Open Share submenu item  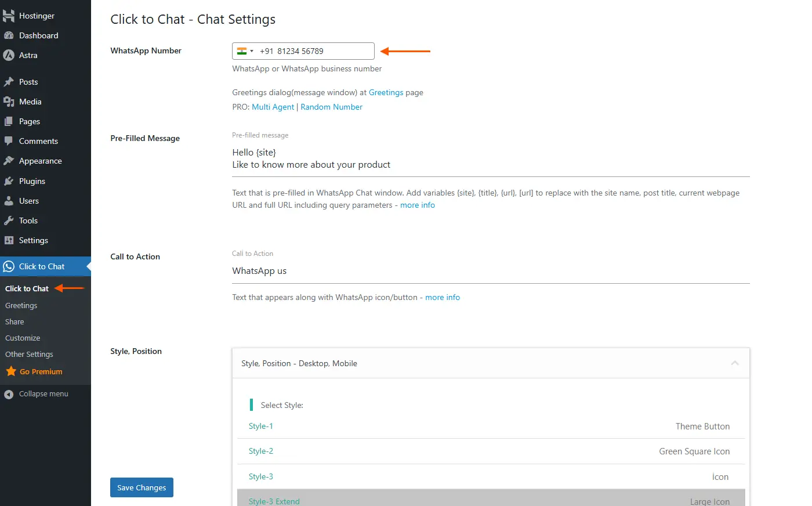[14, 321]
